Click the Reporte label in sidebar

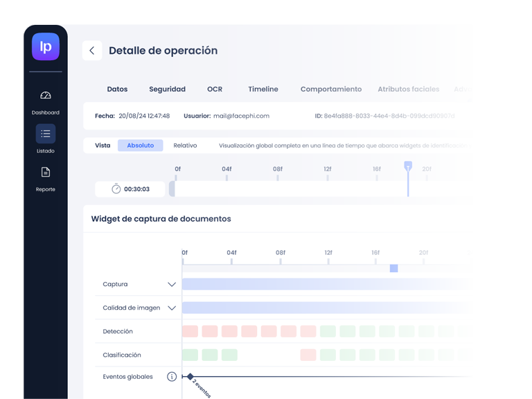coord(46,189)
